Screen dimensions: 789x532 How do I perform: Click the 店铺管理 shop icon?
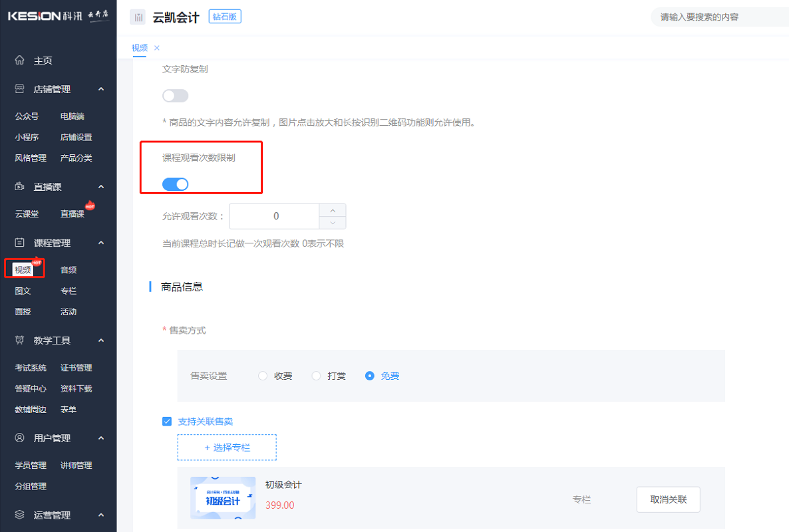[20, 89]
